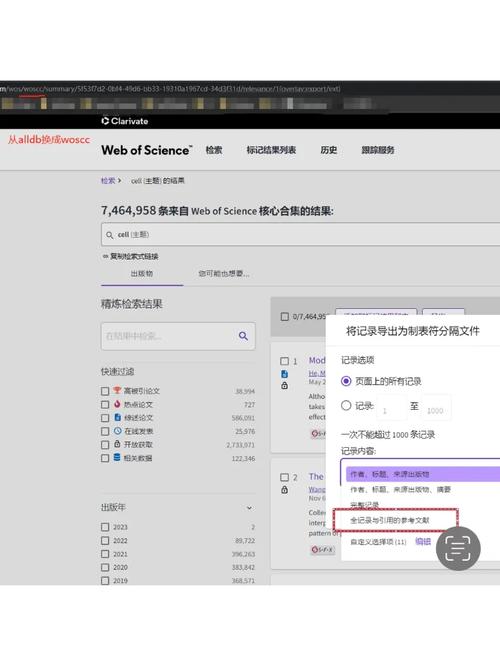Viewport: 500px width, 666px height.
Task: Click the 586,091 count for 综述论文
Action: point(243,418)
